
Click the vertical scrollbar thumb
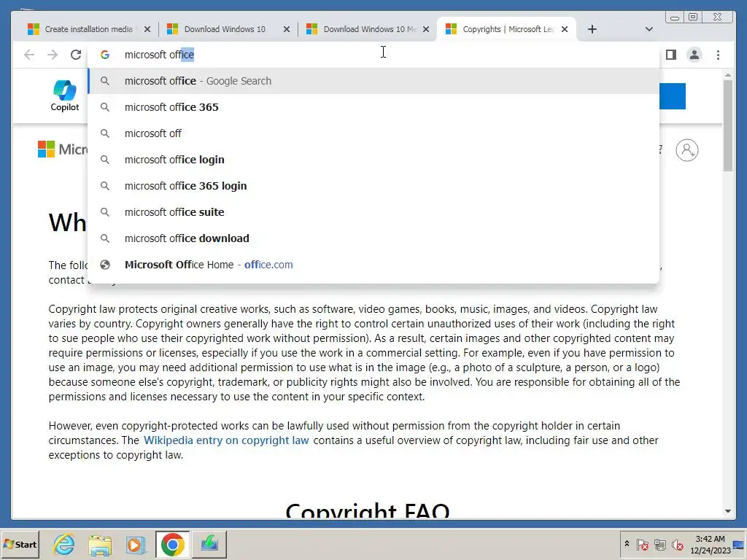(x=727, y=125)
